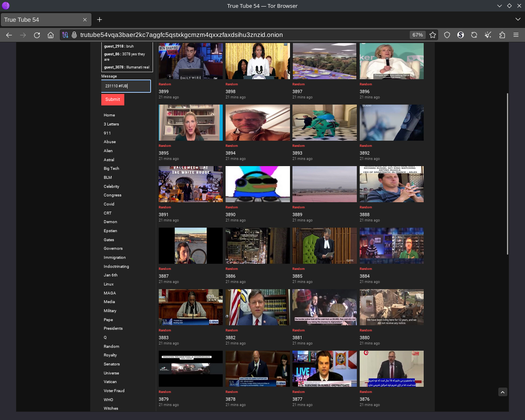Open video 3899 thumbnail with Daily Wire
The height and width of the screenshot is (420, 525).
[x=191, y=61]
